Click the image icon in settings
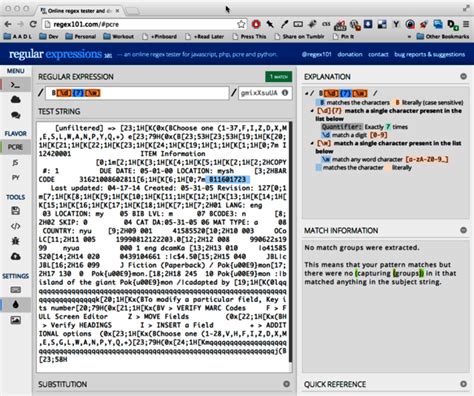Image resolution: width=474 pixels, height=396 pixels. pyautogui.click(x=15, y=320)
